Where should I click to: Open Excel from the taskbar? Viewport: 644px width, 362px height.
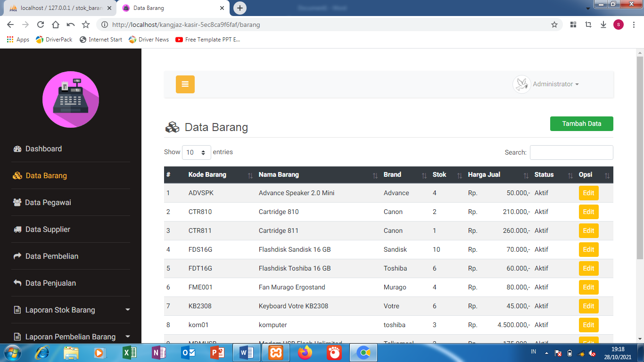(x=130, y=353)
